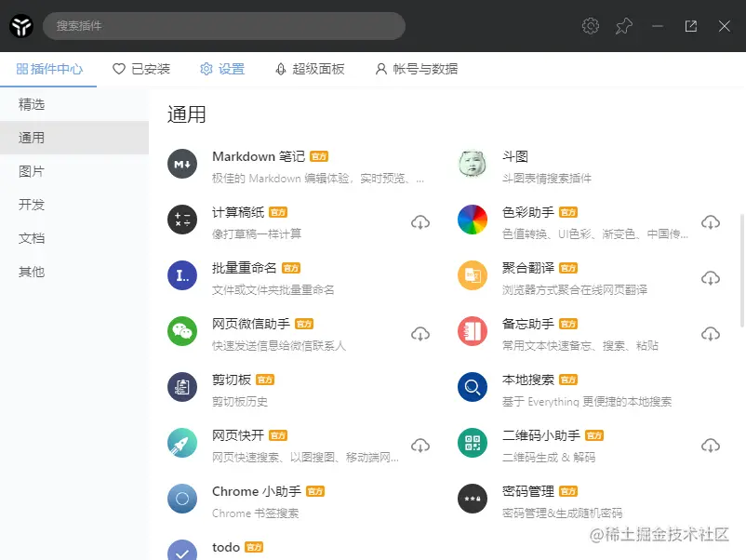This screenshot has width=746, height=560.
Task: Download 色彩助手 via cloud icon
Action: tap(711, 222)
